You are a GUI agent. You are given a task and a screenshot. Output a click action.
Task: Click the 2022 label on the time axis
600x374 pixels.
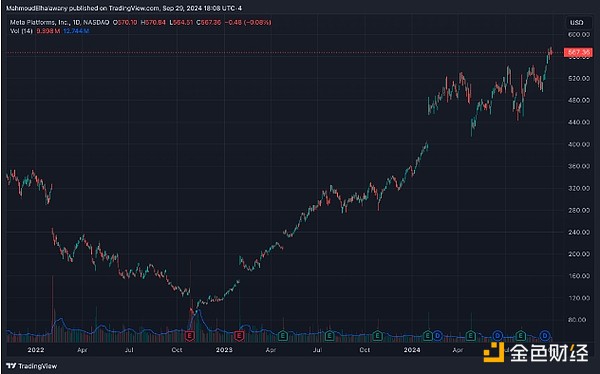36,350
